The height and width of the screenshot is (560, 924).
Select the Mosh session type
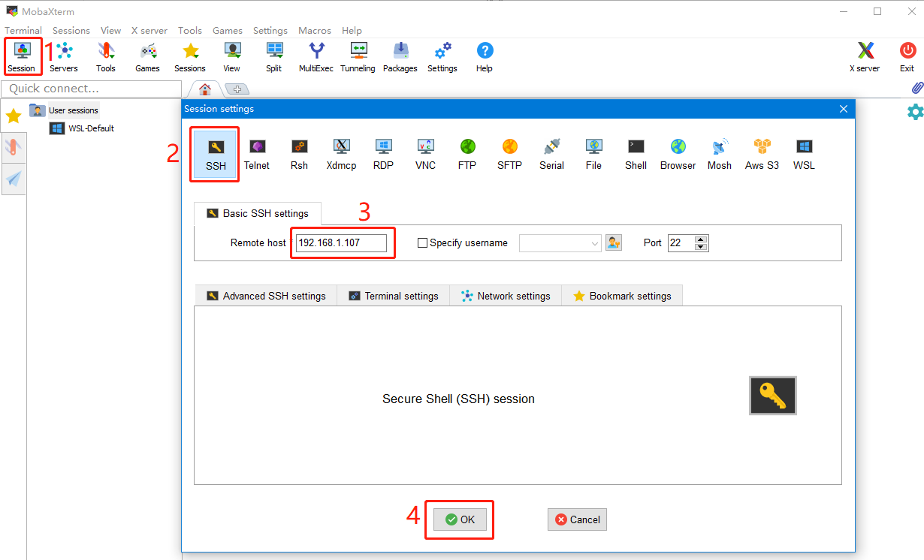tap(719, 154)
